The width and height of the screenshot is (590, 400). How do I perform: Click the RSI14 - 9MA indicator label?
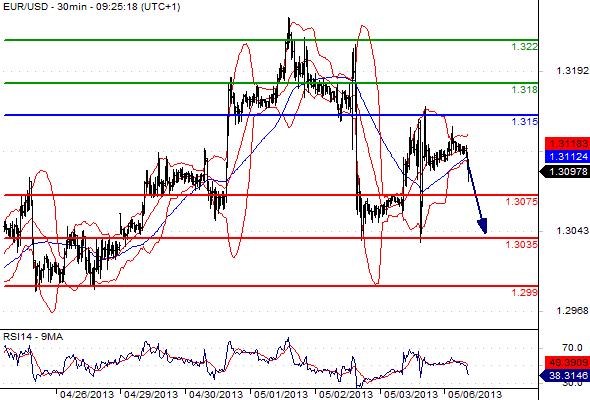click(x=33, y=336)
